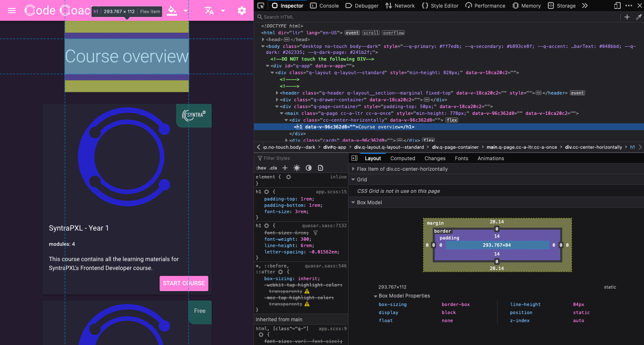Collapse Box Model Properties list
Screen dimensions: 644x345
[x=376, y=296]
